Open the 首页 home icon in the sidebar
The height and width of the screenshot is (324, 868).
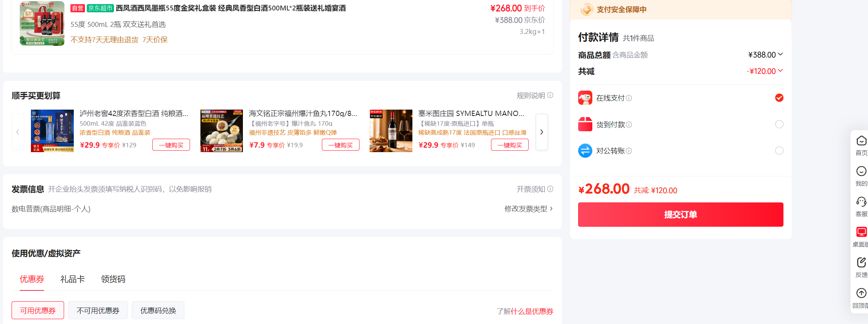pyautogui.click(x=861, y=141)
